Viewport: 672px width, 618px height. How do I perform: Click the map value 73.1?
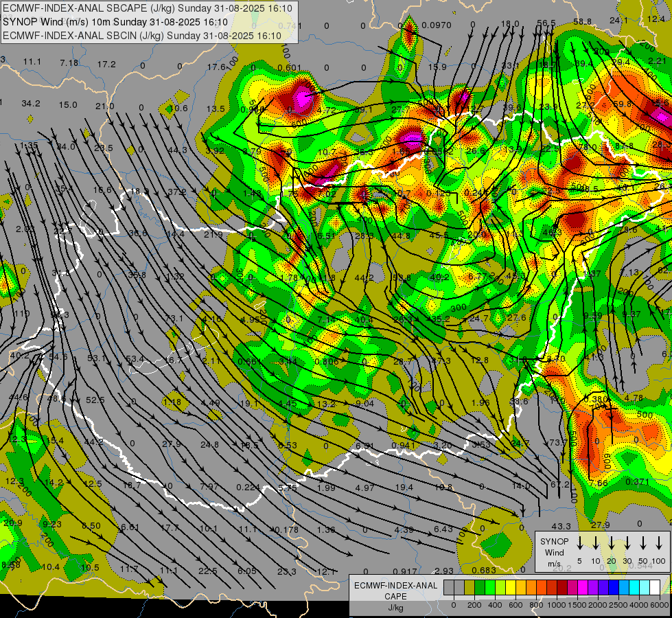pos(174,318)
